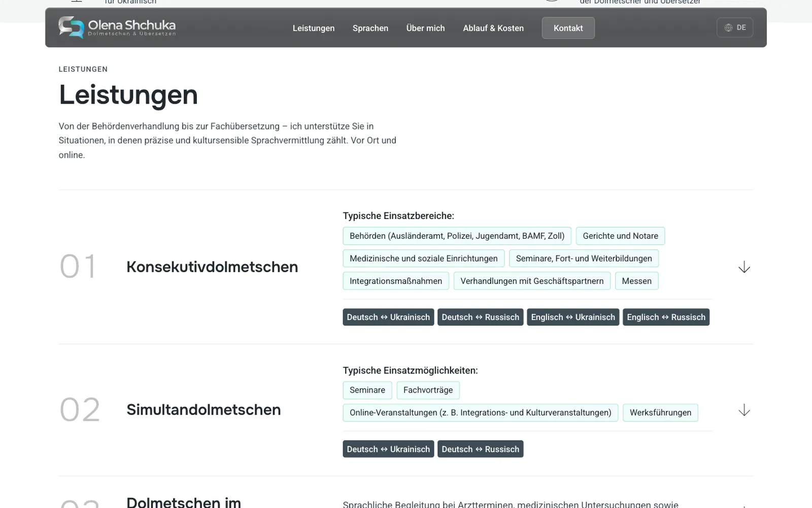Click the Typische Einsatzbereiche label

pos(398,216)
